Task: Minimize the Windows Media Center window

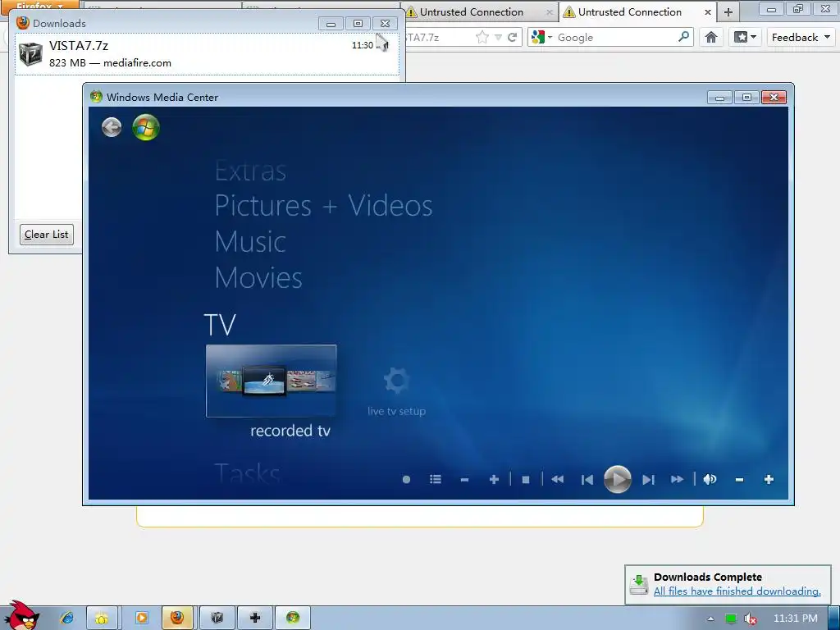Action: [720, 98]
